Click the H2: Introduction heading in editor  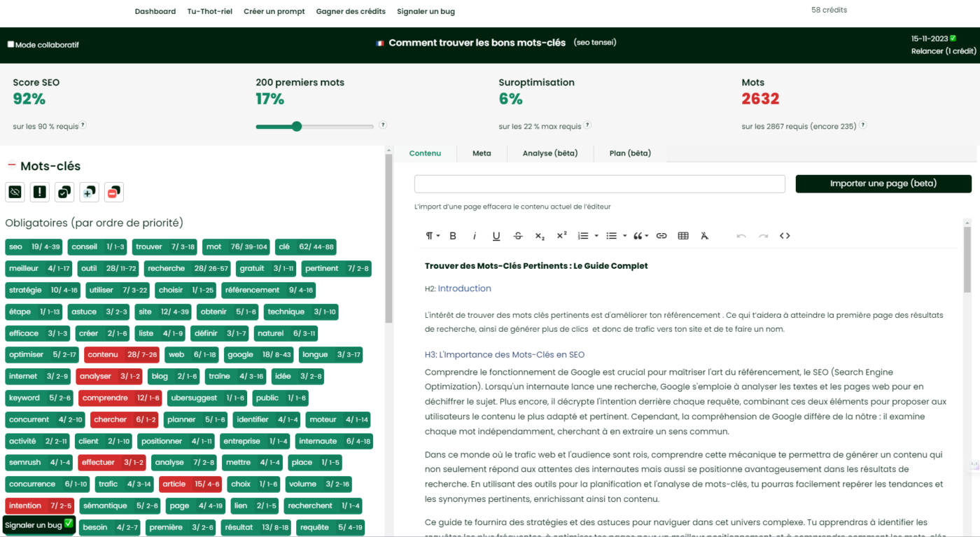[458, 288]
